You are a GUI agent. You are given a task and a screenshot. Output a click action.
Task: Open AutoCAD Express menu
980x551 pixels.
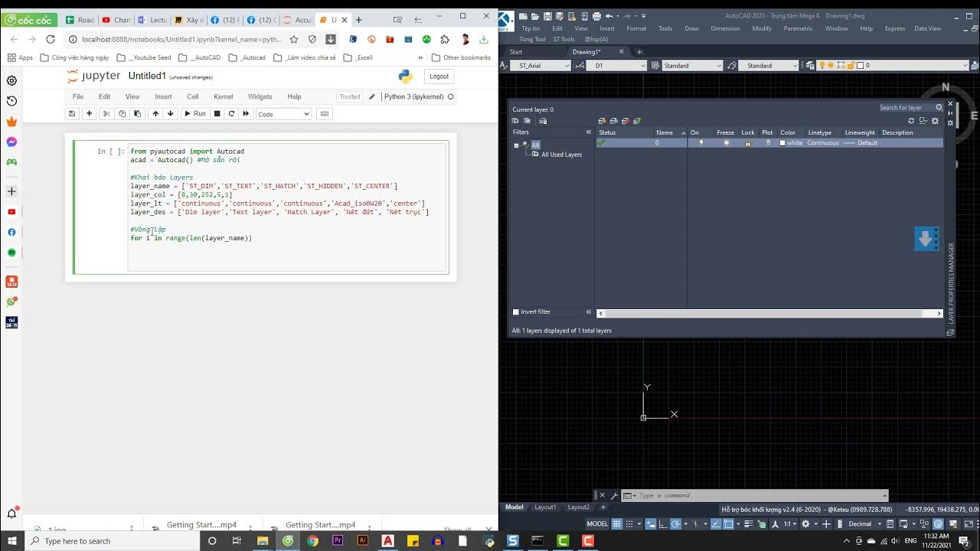point(894,28)
